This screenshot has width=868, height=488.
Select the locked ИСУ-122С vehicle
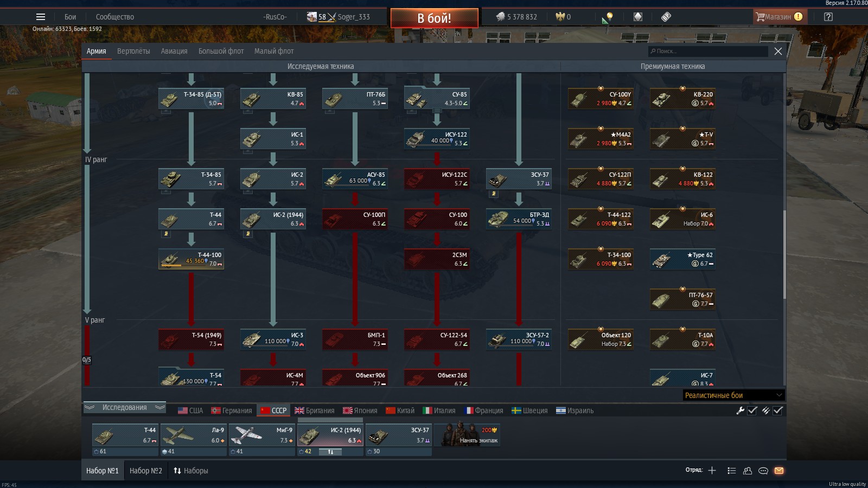coord(437,179)
